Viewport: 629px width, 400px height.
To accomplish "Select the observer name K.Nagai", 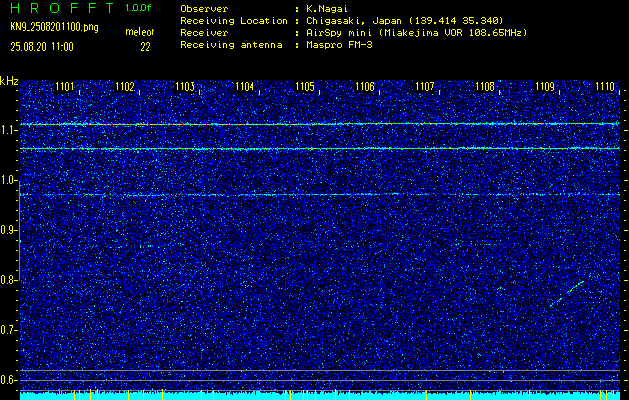I will point(325,8).
